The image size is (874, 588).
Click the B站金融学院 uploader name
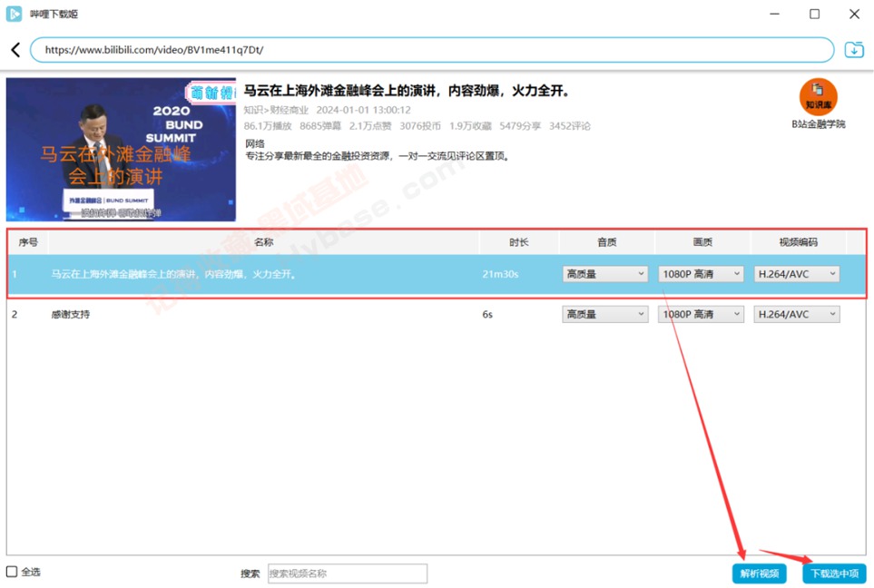819,124
